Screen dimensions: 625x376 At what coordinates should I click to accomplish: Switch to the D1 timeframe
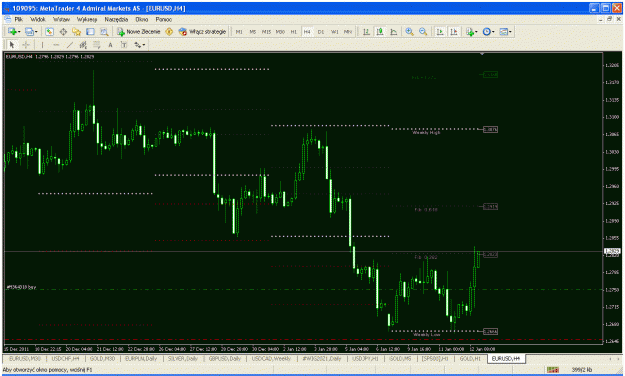321,32
